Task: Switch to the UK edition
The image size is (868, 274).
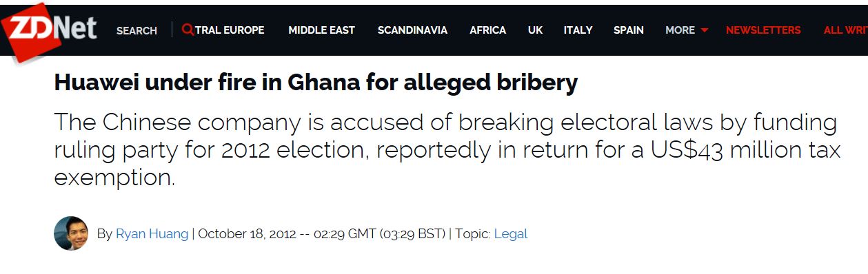Action: [535, 30]
